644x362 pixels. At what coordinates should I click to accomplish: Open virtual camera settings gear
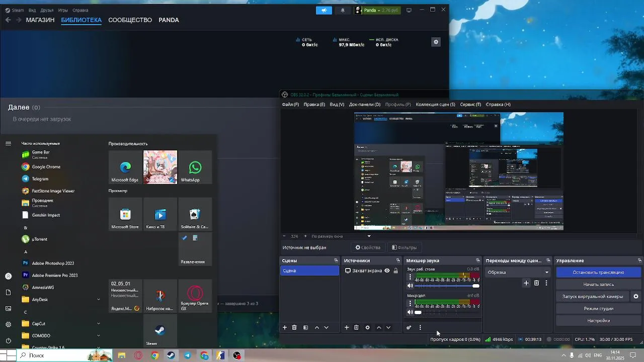(636, 296)
